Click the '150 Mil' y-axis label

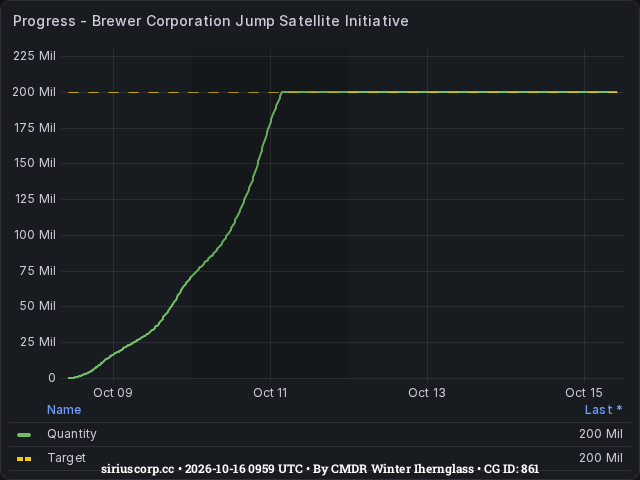pyautogui.click(x=35, y=163)
